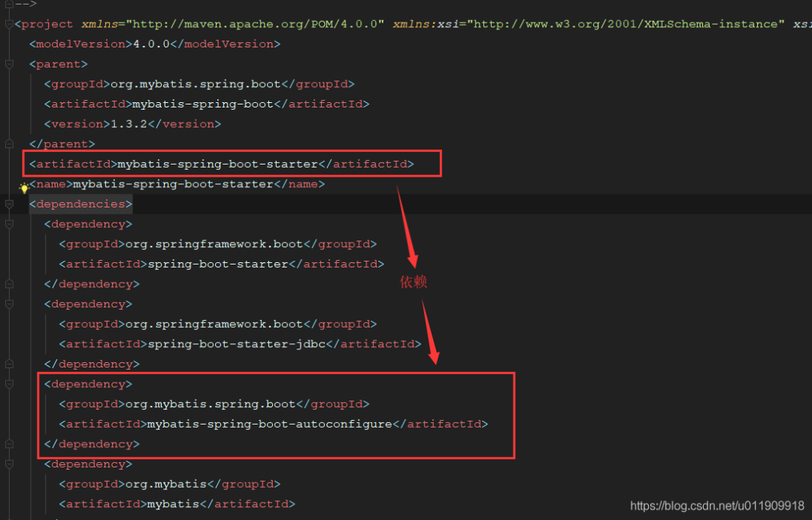Fold the mybatis-spring-boot-autoconfigure dependency block
Screen dimensions: 812x520
[x=9, y=384]
